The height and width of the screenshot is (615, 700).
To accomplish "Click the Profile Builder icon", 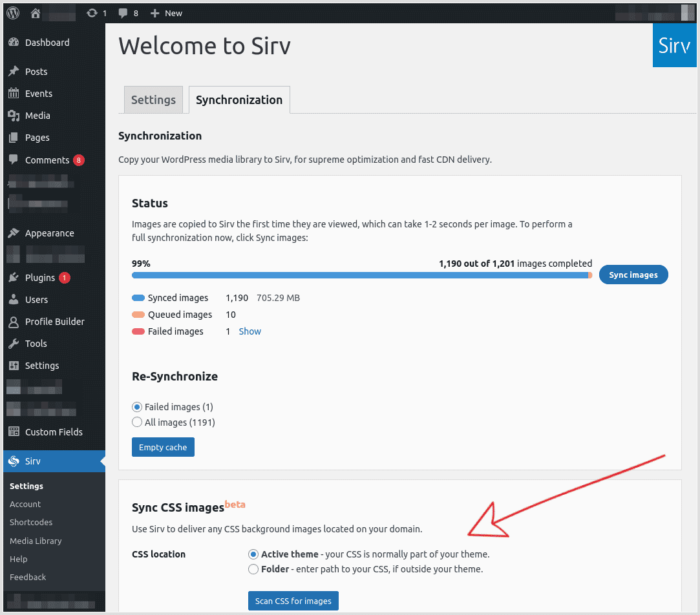I will [x=14, y=322].
